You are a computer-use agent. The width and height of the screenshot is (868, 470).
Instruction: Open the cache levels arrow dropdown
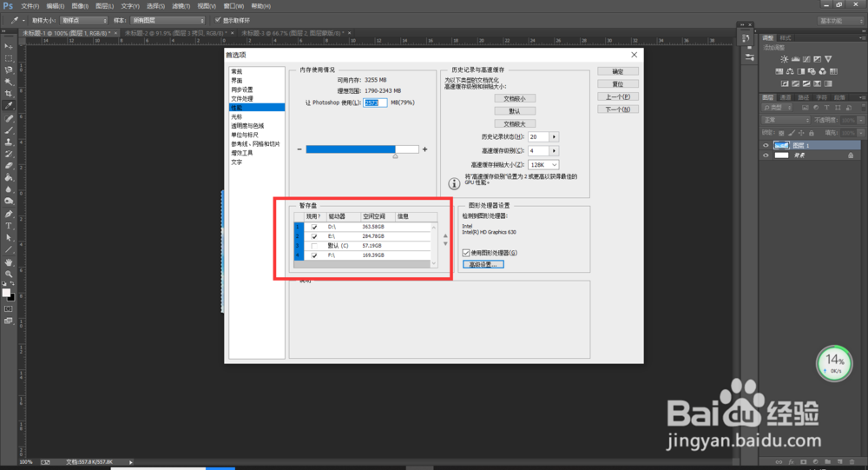(x=554, y=151)
